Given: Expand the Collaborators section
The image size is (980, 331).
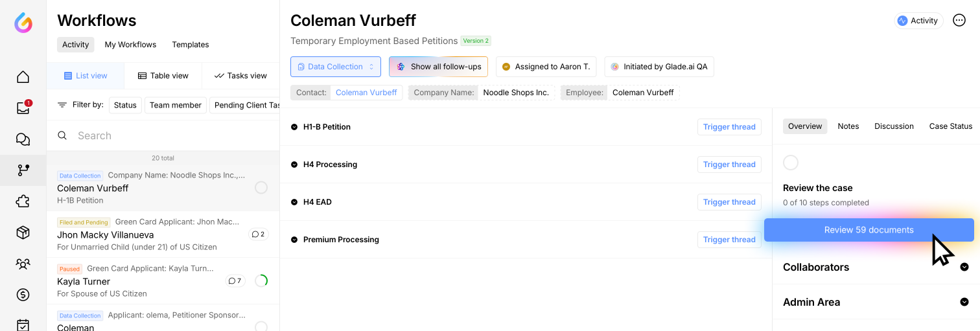Looking at the screenshot, I should [964, 267].
